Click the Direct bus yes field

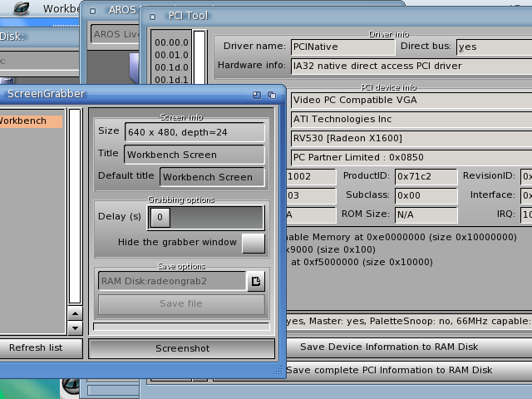[x=495, y=47]
